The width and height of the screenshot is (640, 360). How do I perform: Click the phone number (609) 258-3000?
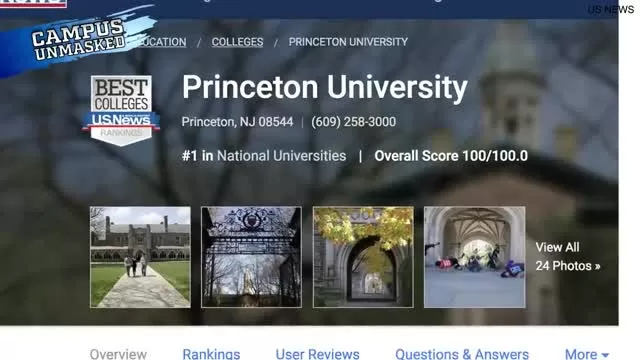[353, 122]
